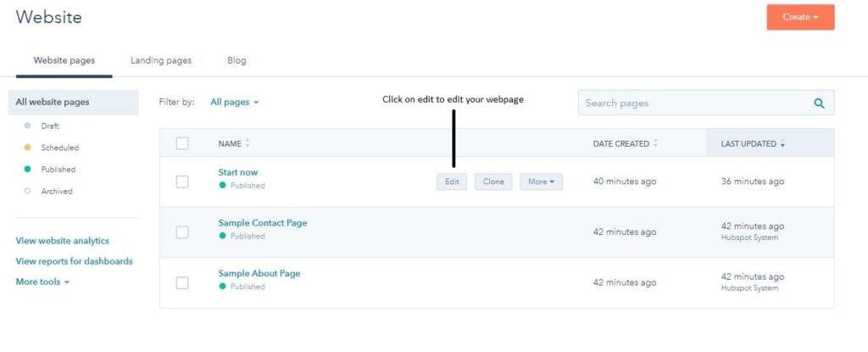The width and height of the screenshot is (868, 352).
Task: Sort by LAST UPDATED column arrow
Action: 782,144
